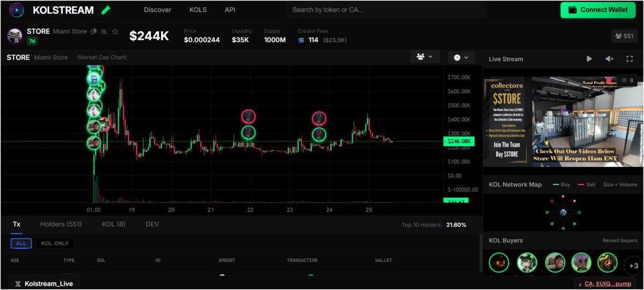The height and width of the screenshot is (290, 644).
Task: Click the green pencil icon beside KOLSTREAM
Action: coord(106,10)
